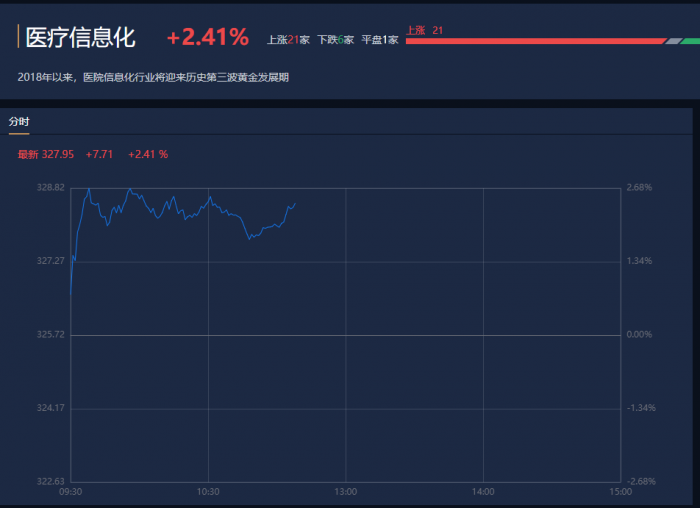Click the 2.68% right axis label
The height and width of the screenshot is (508, 700).
click(639, 187)
